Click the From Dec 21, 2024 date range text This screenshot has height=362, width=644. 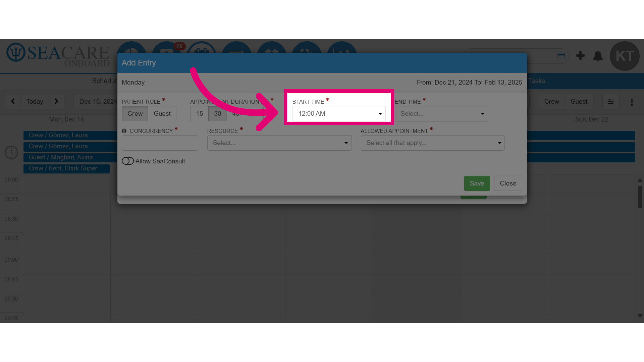pos(469,82)
